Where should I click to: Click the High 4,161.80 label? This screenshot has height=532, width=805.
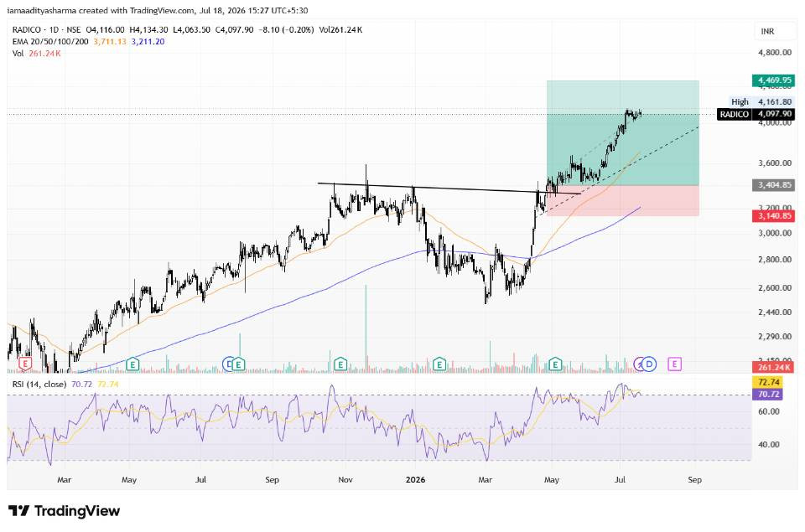762,101
